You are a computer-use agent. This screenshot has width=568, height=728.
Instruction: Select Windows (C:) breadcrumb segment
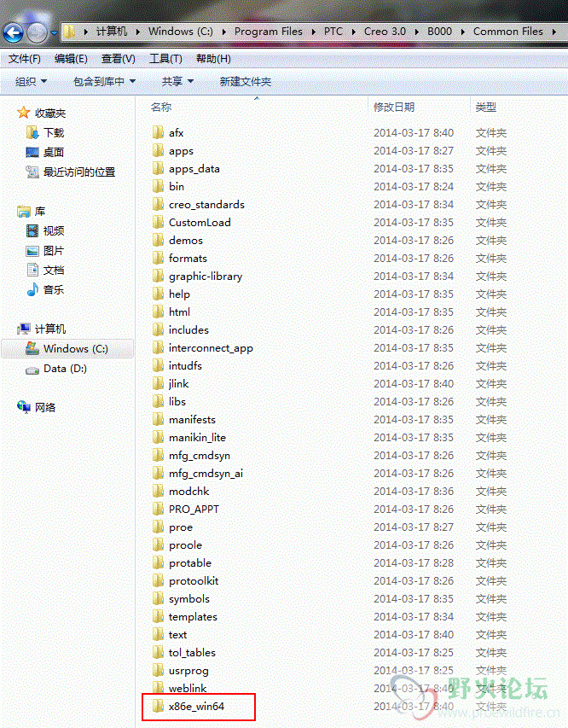click(181, 31)
